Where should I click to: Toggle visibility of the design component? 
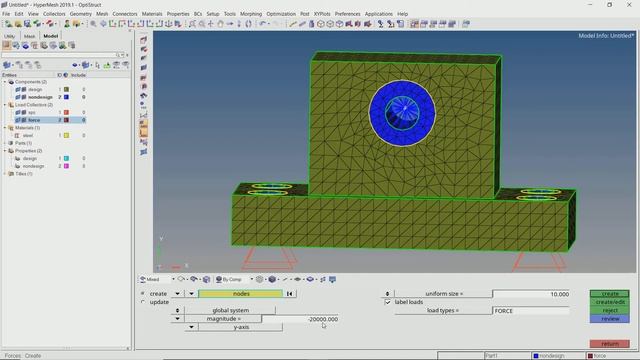18,89
